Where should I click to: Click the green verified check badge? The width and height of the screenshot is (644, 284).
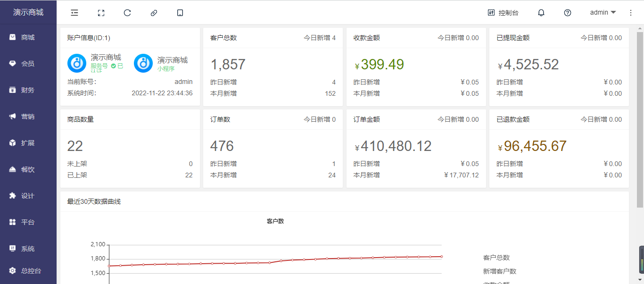click(114, 66)
